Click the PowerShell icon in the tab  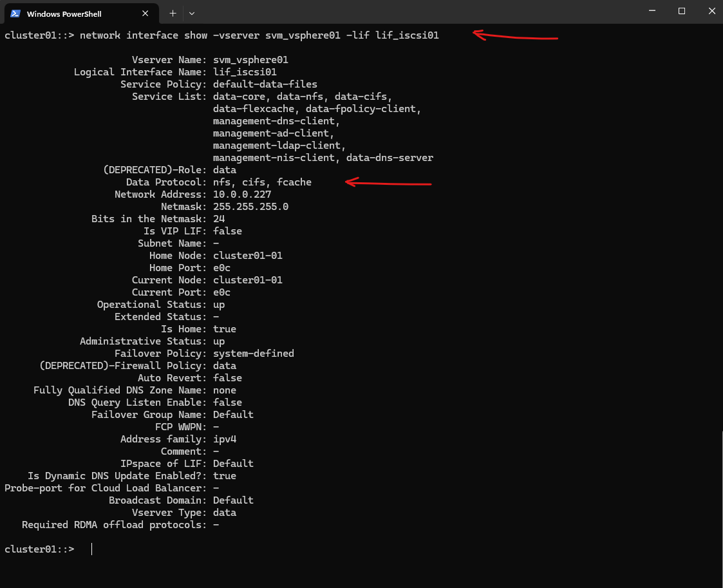15,14
